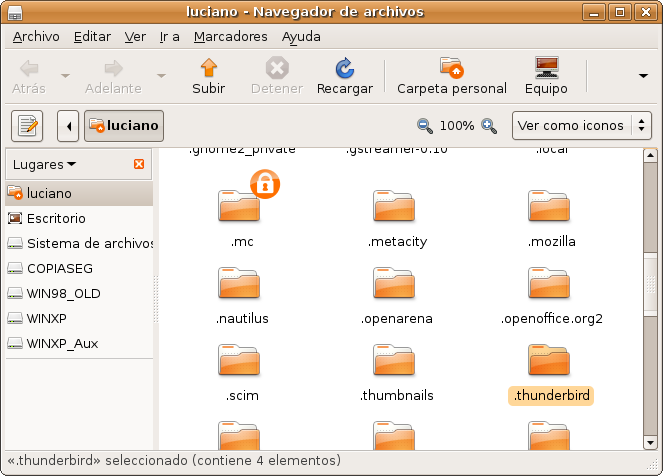
Task: Click the Recargar reload icon
Action: point(344,68)
